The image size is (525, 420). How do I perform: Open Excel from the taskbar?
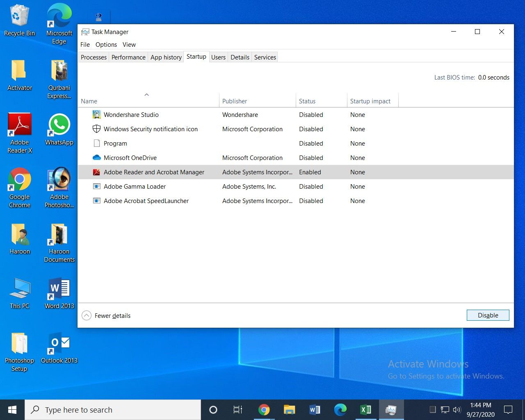pos(365,410)
